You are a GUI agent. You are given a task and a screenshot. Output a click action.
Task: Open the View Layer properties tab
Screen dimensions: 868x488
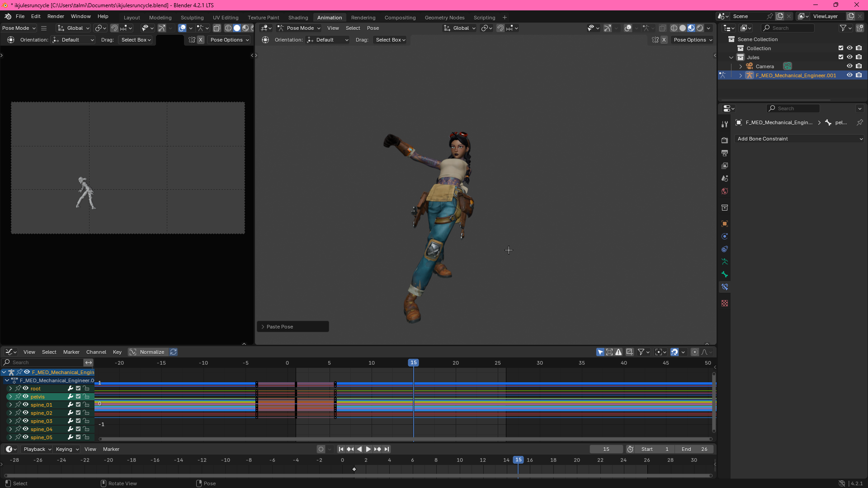click(725, 166)
